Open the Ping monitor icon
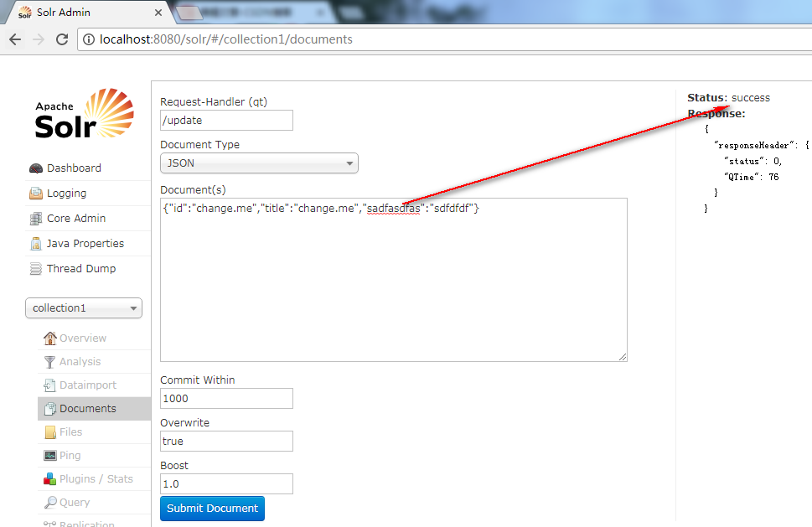812x527 pixels. [49, 456]
